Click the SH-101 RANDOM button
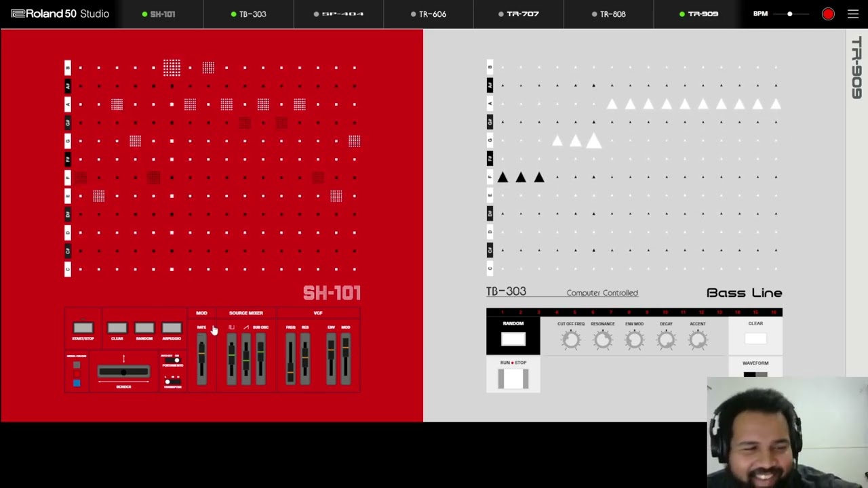868x488 pixels. 144,328
